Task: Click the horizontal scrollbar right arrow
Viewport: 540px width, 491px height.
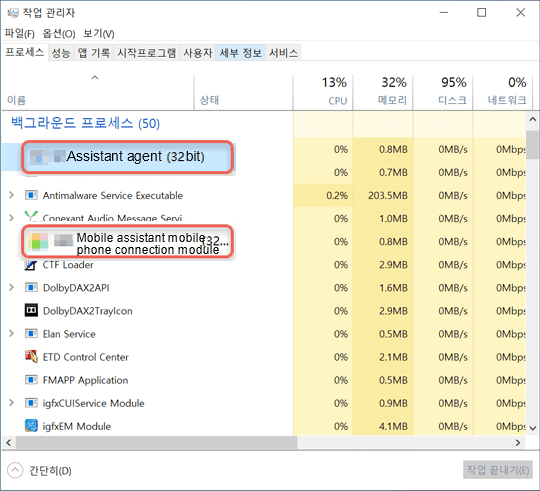Action: [x=518, y=442]
